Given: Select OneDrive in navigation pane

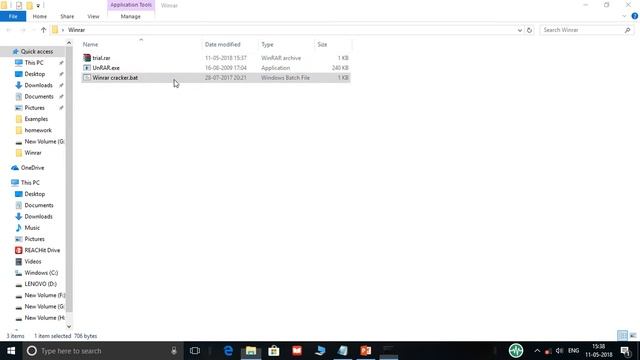Looking at the screenshot, I should tap(32, 168).
